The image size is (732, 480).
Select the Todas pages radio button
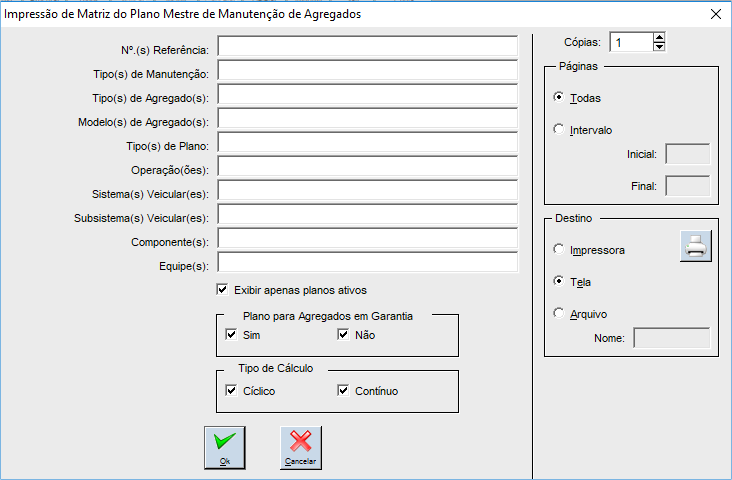coord(558,98)
